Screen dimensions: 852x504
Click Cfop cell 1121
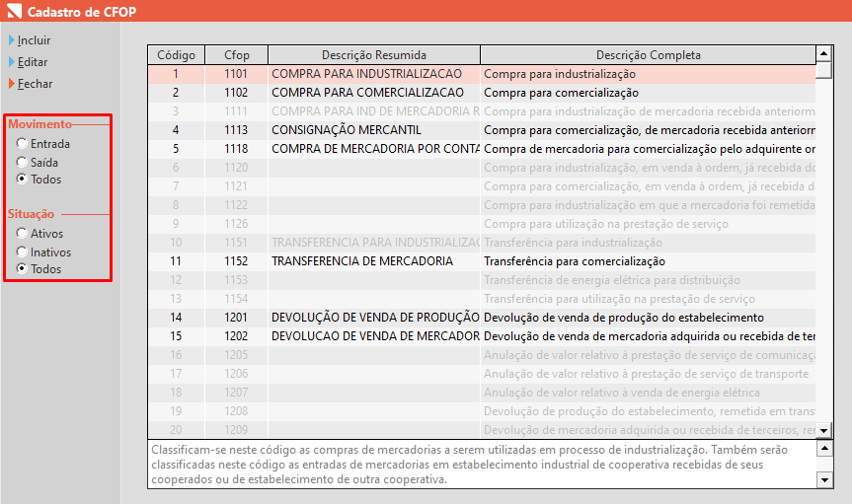point(236,186)
